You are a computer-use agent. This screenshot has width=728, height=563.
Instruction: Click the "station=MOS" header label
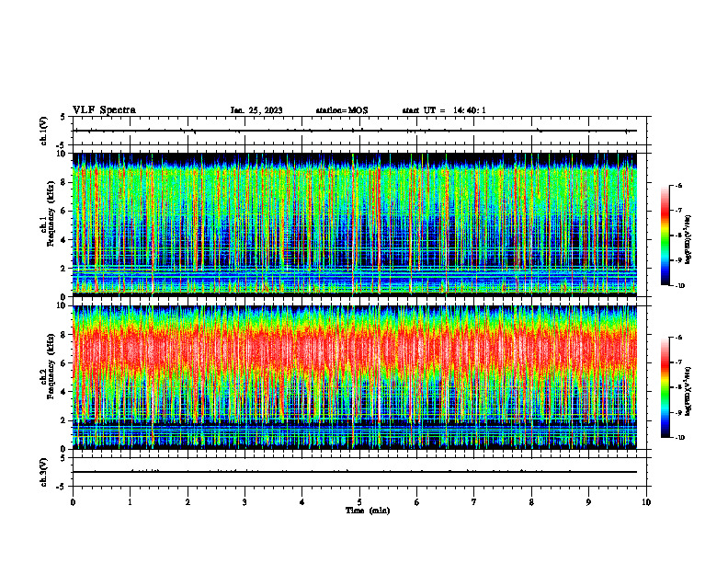342,110
